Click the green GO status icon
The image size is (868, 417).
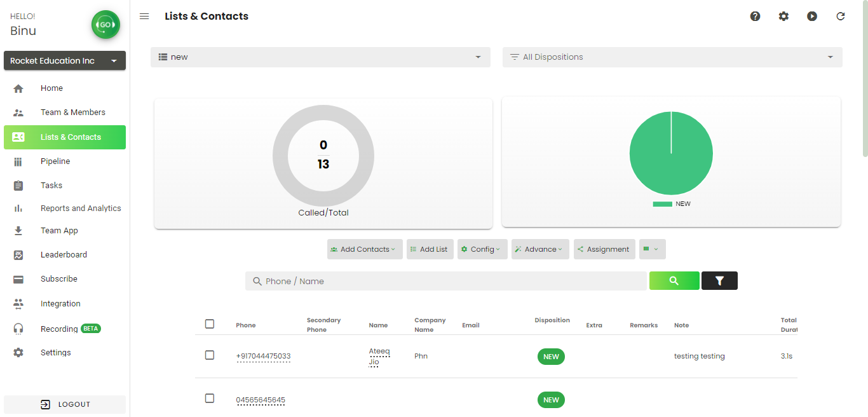pos(105,25)
